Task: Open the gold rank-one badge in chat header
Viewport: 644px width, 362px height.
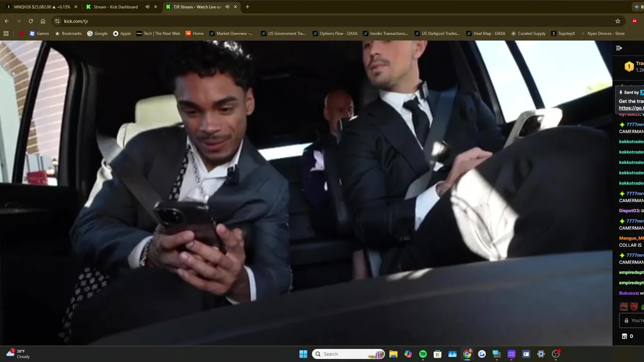Action: tap(629, 66)
